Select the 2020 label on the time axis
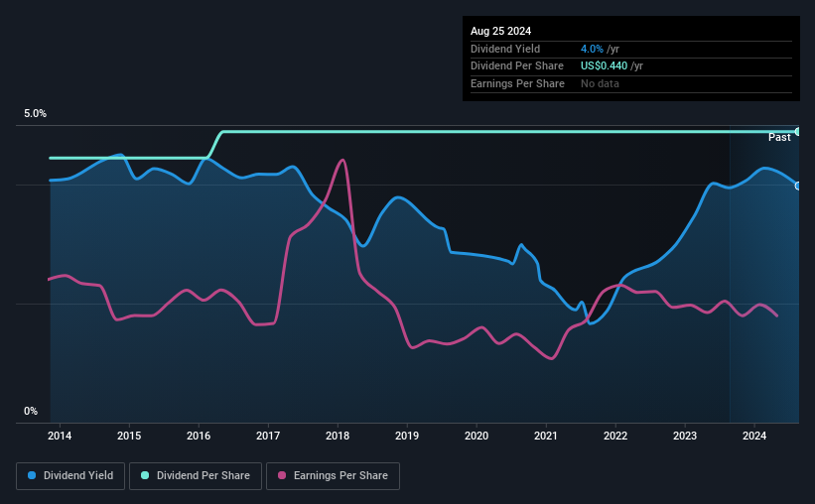815x504 pixels. [x=476, y=436]
